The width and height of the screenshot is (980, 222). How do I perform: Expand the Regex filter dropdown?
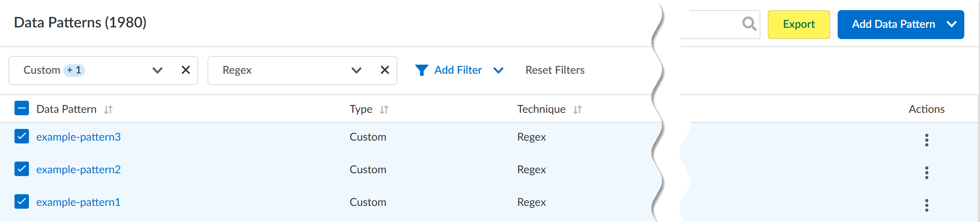[x=356, y=71]
